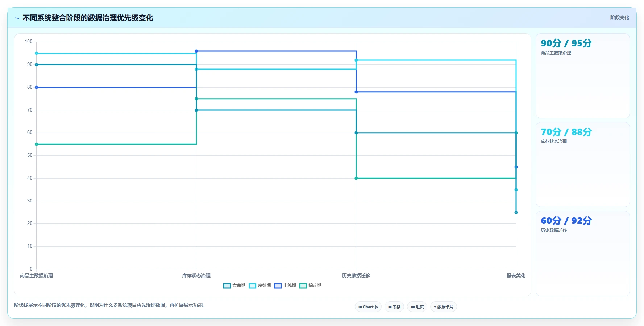
Task: Click the 盘点期 point at 25 on 报表美化
Action: pos(516,212)
